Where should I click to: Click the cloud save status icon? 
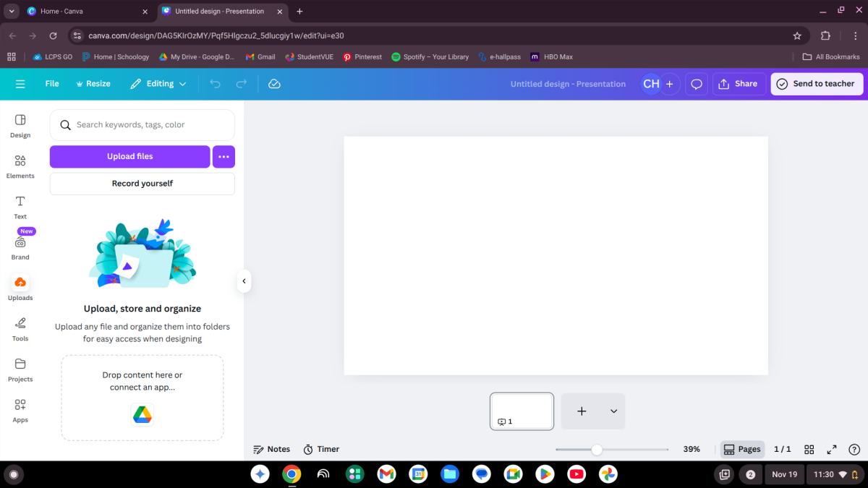tap(274, 84)
